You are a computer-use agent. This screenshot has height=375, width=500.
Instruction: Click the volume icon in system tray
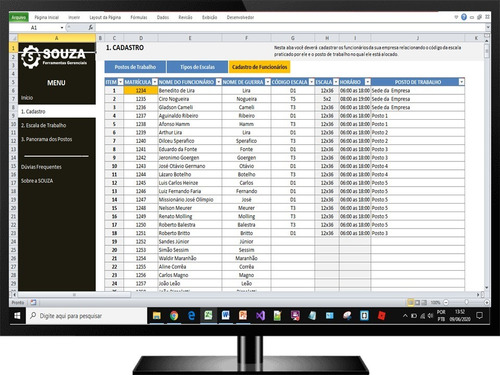(x=430, y=316)
